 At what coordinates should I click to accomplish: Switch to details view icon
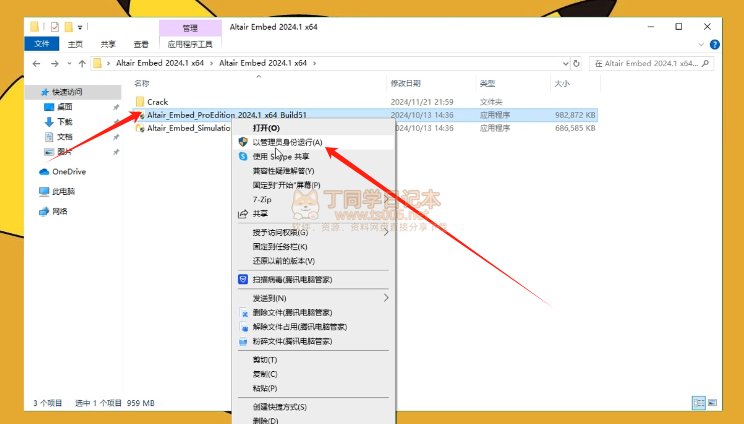click(699, 403)
